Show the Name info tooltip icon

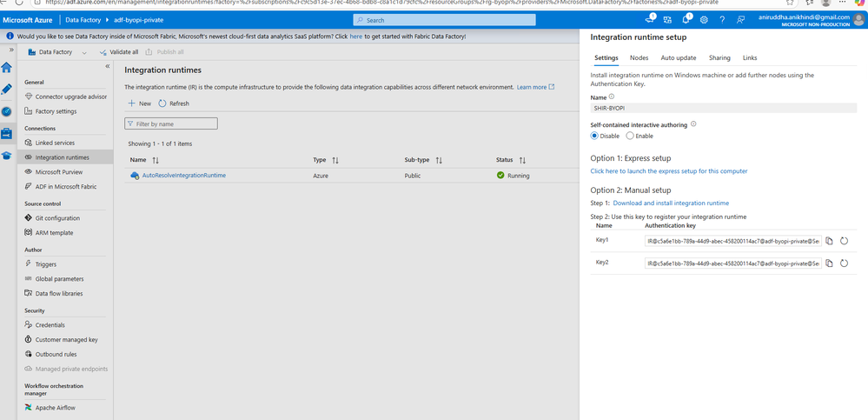click(612, 97)
